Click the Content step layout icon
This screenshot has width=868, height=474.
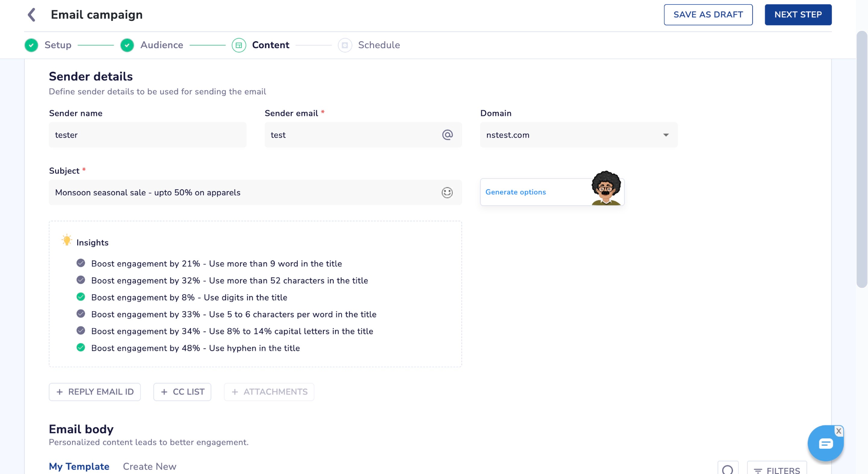pyautogui.click(x=239, y=45)
